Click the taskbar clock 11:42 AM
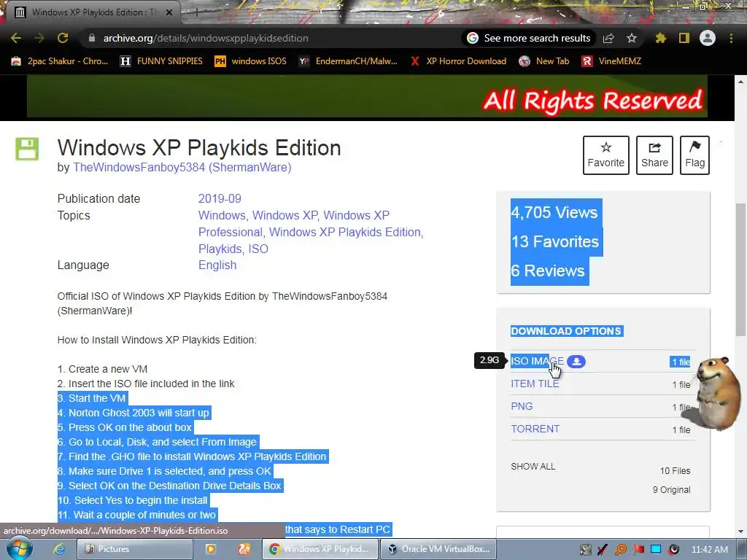 (709, 550)
